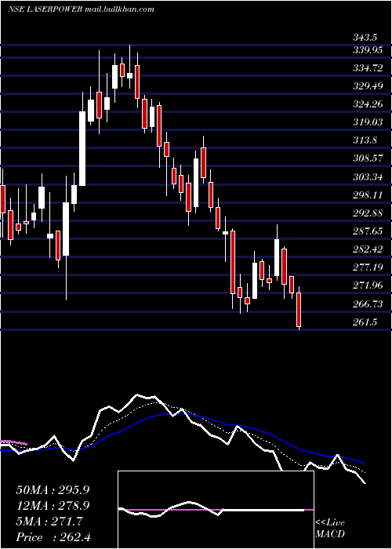Click the 334.72 price axis label
The width and height of the screenshot is (392, 549).
pos(368,68)
